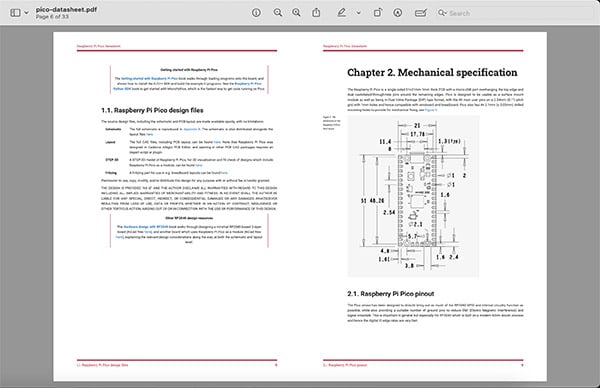Rotate the page with toolbar button
Viewport: 600px width, 388px height.
point(377,13)
